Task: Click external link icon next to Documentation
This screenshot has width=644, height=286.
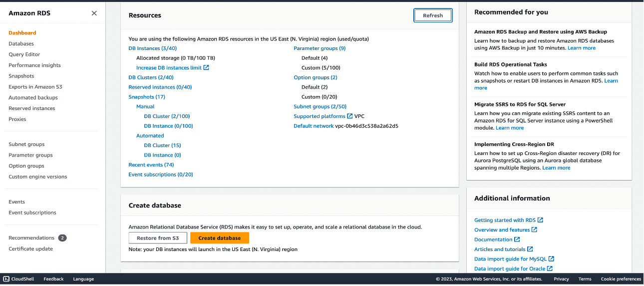Action: pyautogui.click(x=517, y=239)
